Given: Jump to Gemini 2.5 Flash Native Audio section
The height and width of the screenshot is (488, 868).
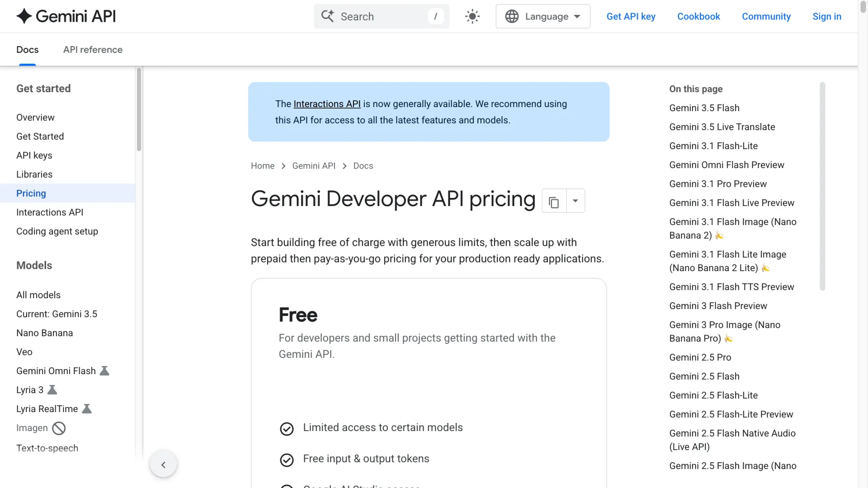Looking at the screenshot, I should coord(732,440).
